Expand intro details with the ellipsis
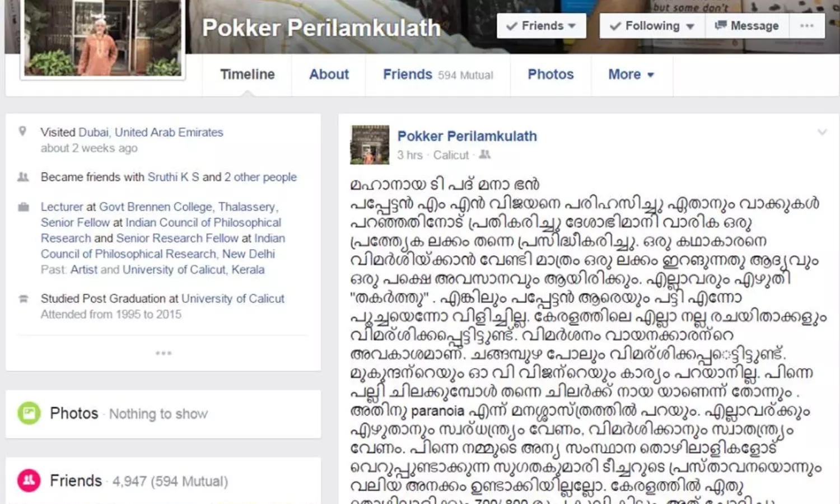 click(x=164, y=353)
